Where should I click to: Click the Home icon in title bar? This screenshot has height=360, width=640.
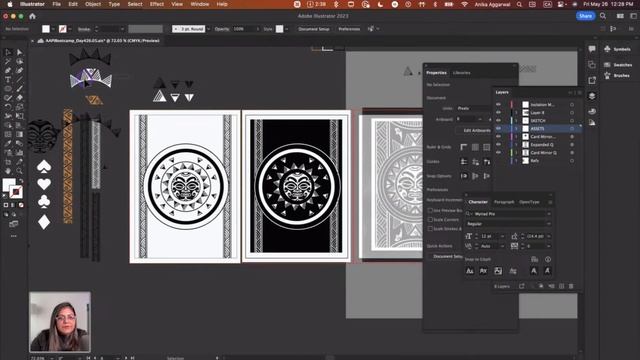32,16
